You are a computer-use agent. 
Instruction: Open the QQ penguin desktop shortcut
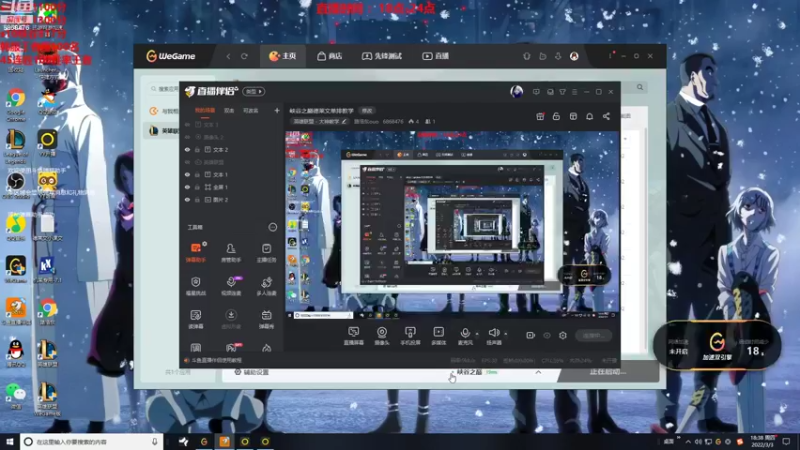16,353
